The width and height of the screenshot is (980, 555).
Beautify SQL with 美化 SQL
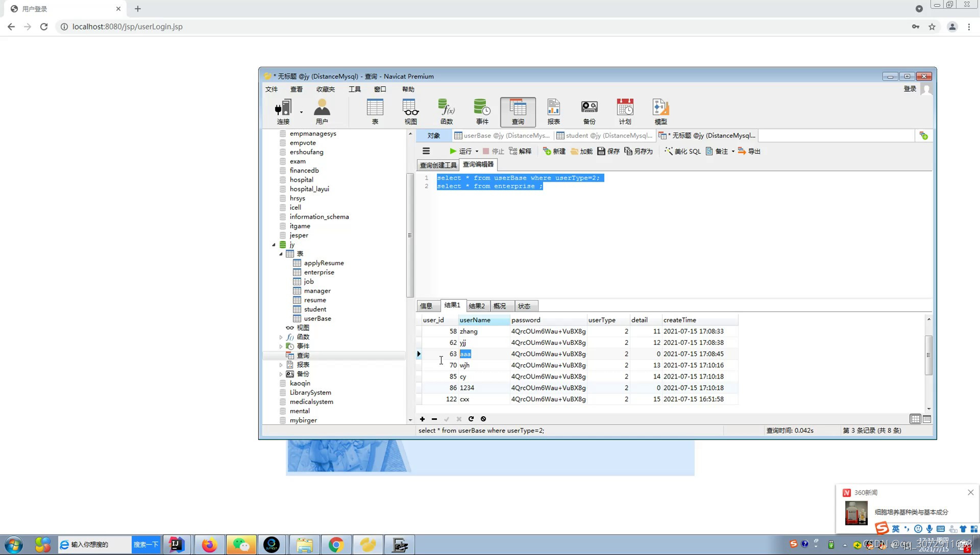click(682, 151)
